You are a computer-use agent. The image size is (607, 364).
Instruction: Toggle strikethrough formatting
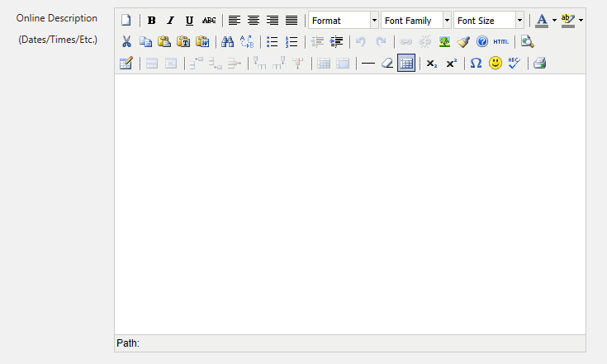coord(209,20)
